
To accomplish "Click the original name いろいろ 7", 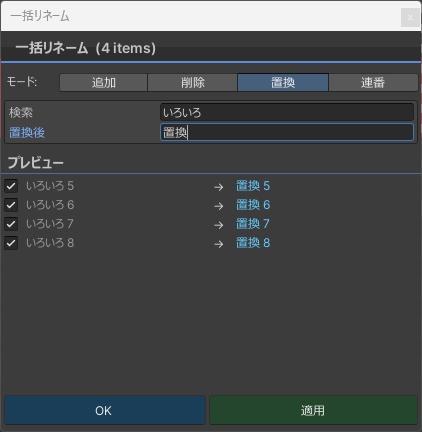I will coord(50,224).
